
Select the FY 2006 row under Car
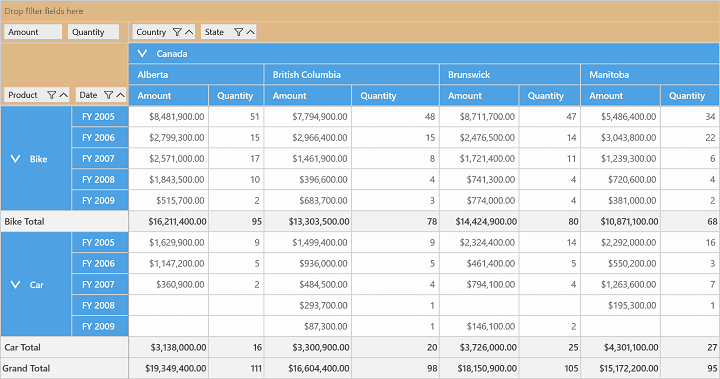tap(100, 264)
